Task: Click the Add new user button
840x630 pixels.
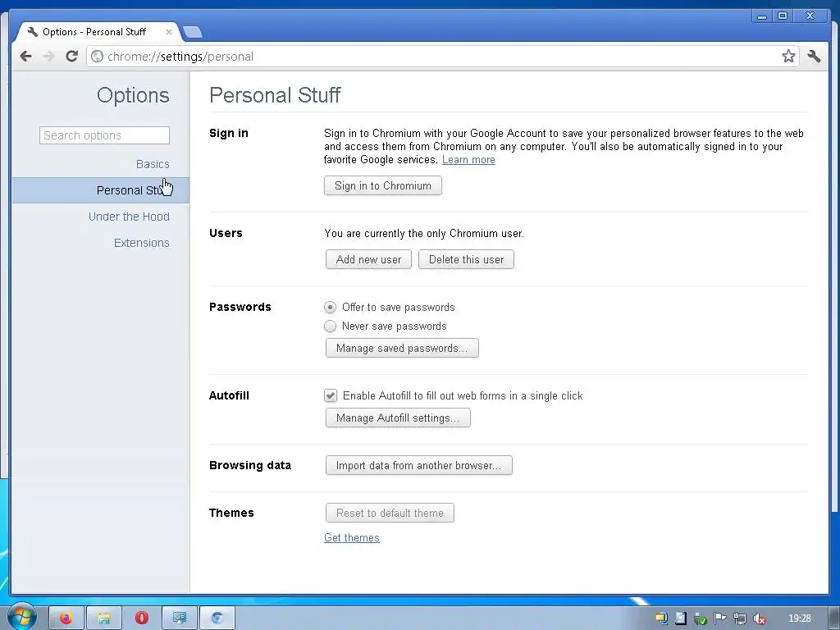Action: [x=368, y=259]
